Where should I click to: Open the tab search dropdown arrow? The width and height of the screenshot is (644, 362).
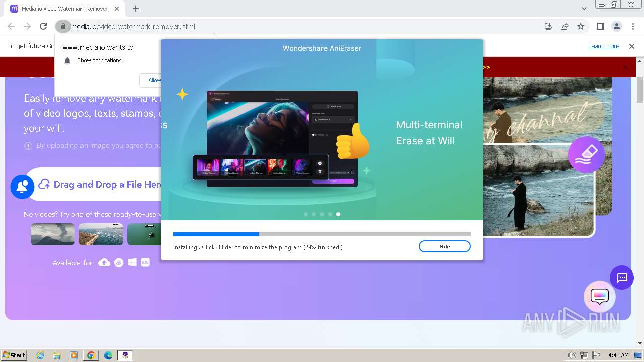coord(584,9)
